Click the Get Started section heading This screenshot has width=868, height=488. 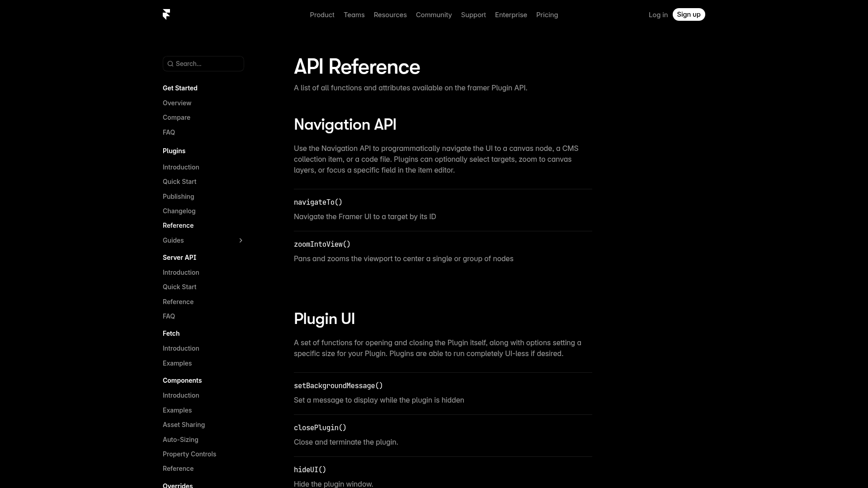point(180,88)
